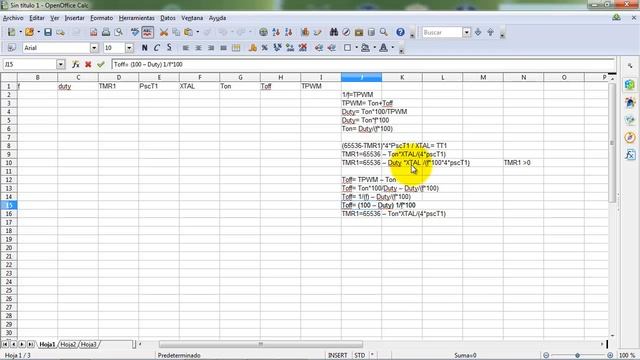Click the Hyperlink globe icon
Viewport: 640px width, 360px height.
264,32
